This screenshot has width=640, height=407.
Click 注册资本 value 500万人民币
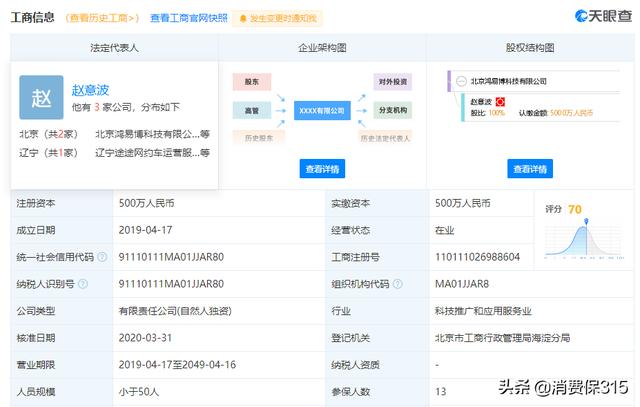coord(147,203)
